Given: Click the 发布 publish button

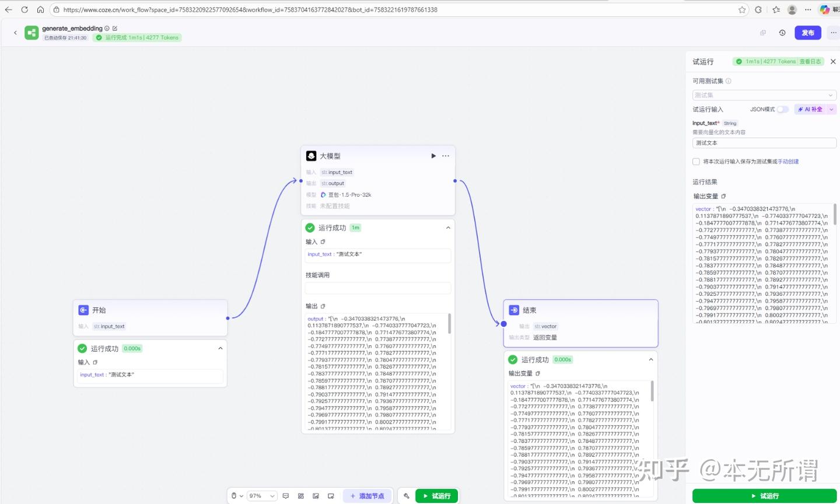Looking at the screenshot, I should 808,33.
